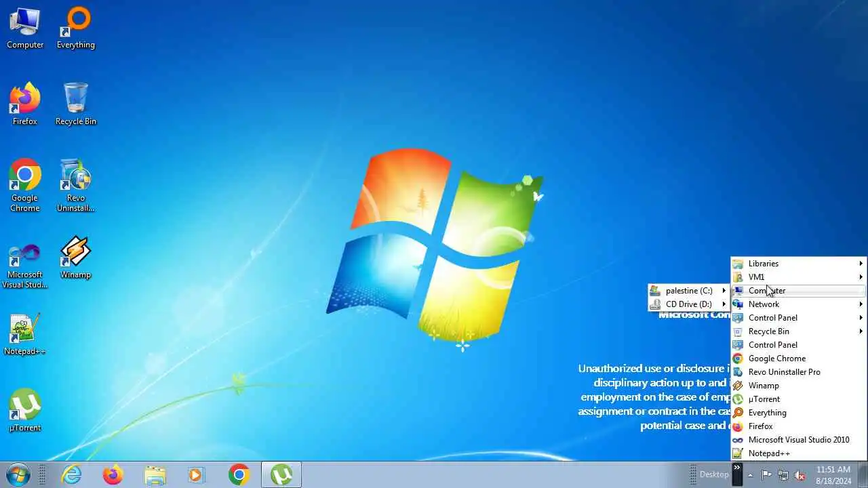This screenshot has width=868, height=488.
Task: Launch the Google Chrome desktop shortcut
Action: coord(25,186)
